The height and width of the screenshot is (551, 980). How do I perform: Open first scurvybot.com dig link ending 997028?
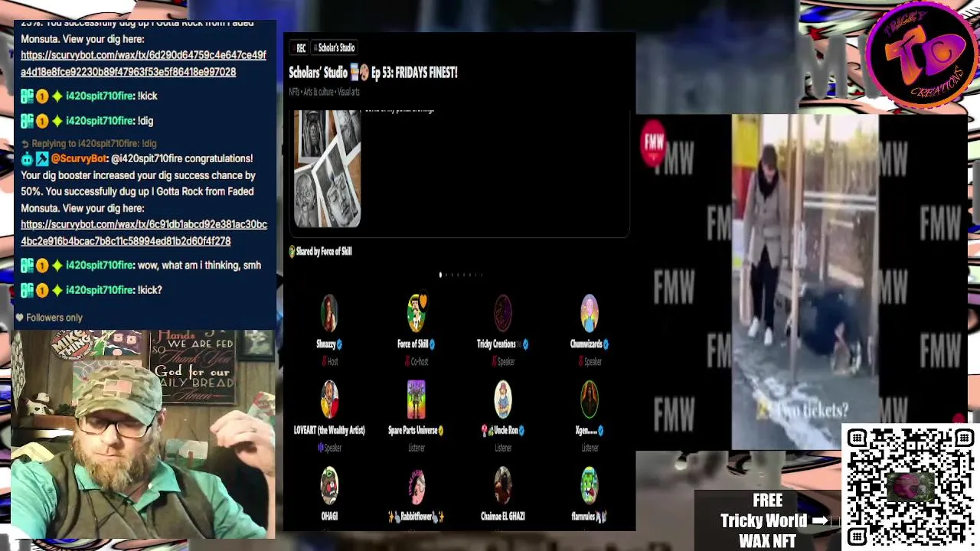[x=143, y=64]
